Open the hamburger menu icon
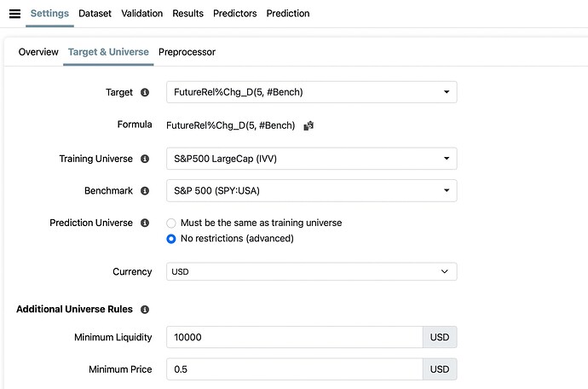The width and height of the screenshot is (588, 389). click(14, 14)
